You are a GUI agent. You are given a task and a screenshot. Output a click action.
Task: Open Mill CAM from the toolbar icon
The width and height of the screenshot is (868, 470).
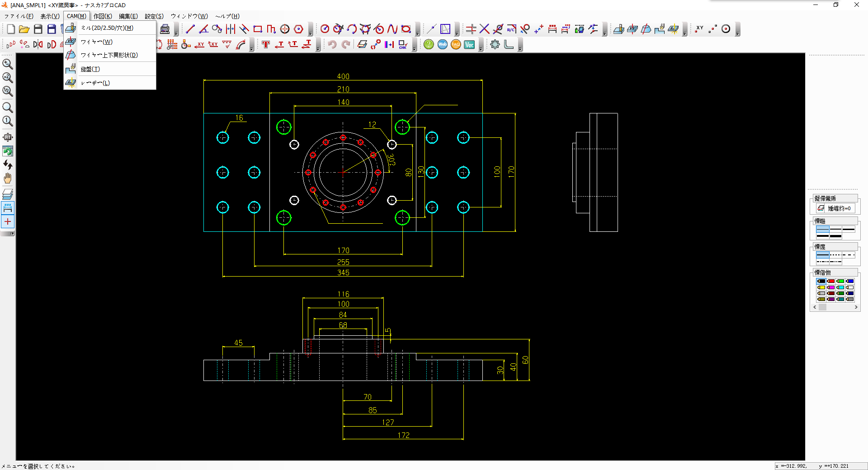(619, 29)
